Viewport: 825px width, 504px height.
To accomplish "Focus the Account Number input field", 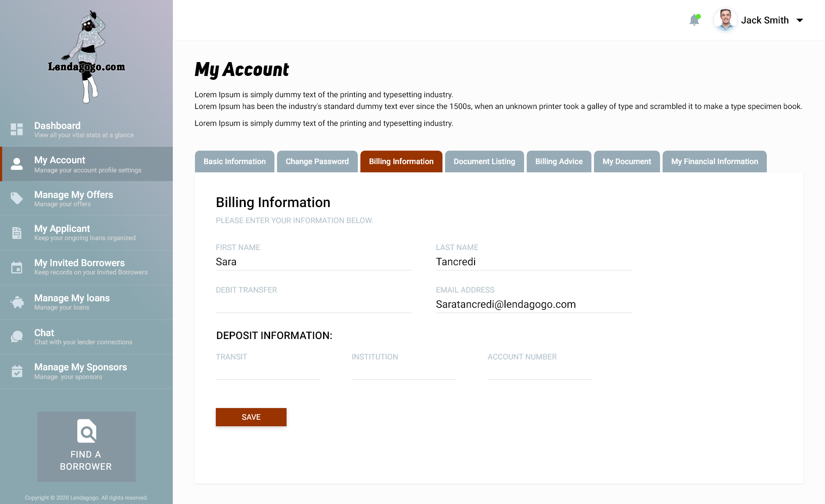I will click(x=539, y=371).
